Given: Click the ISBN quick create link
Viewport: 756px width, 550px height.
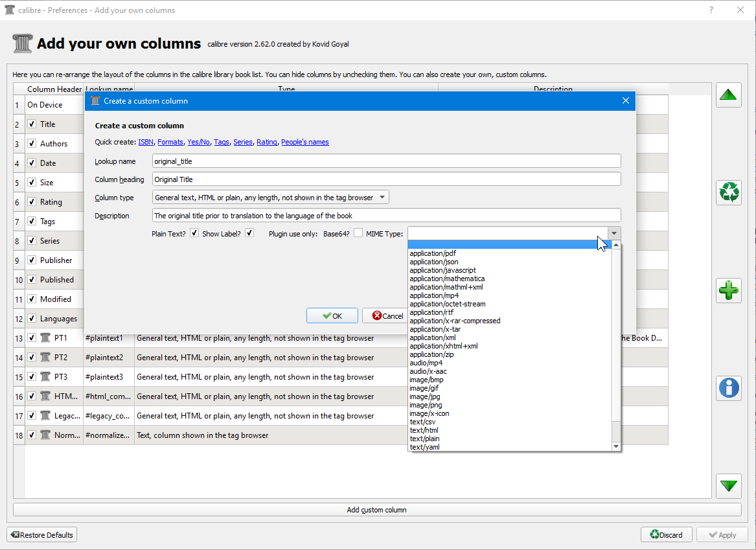Looking at the screenshot, I should 146,142.
